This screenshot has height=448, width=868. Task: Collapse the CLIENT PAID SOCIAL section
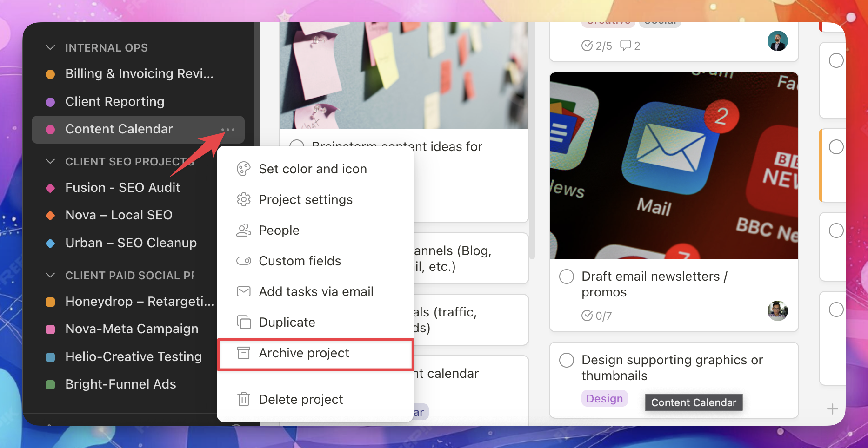(x=50, y=275)
